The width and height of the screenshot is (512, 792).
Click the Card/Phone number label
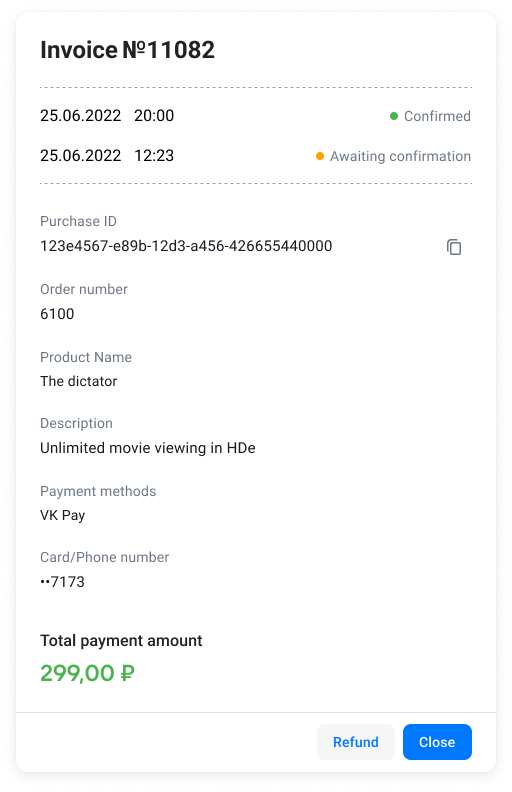[x=105, y=557]
